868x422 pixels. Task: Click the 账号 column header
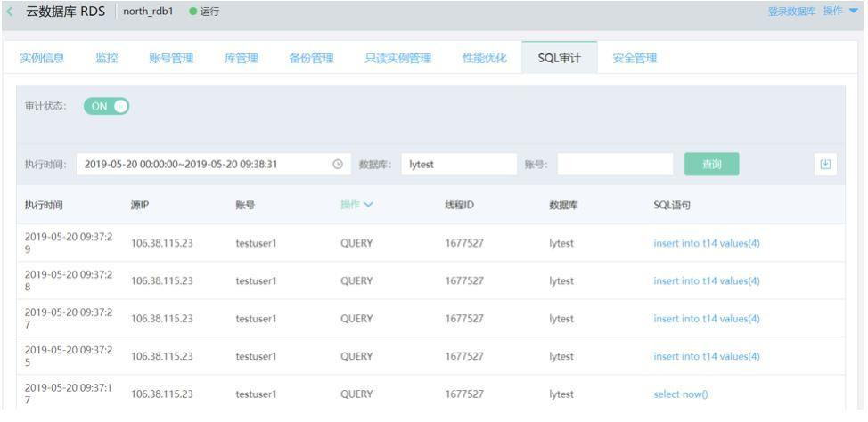click(x=245, y=205)
